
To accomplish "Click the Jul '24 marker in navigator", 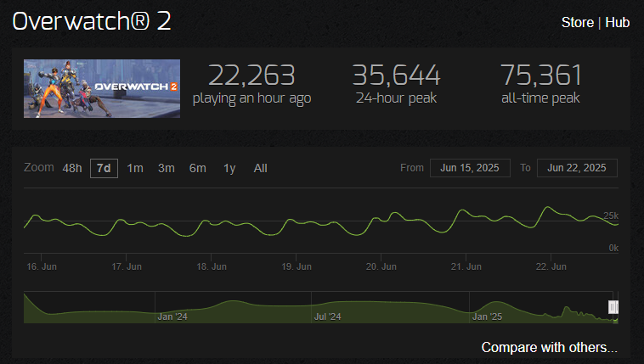I will (327, 316).
